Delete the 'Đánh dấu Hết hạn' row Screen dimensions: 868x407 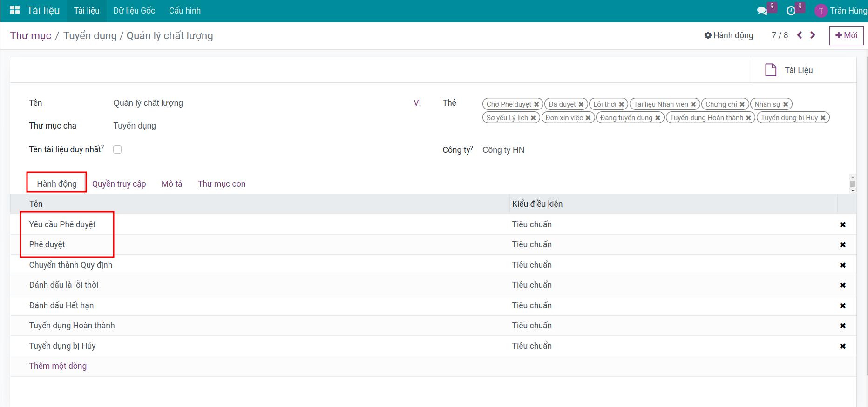pos(842,305)
